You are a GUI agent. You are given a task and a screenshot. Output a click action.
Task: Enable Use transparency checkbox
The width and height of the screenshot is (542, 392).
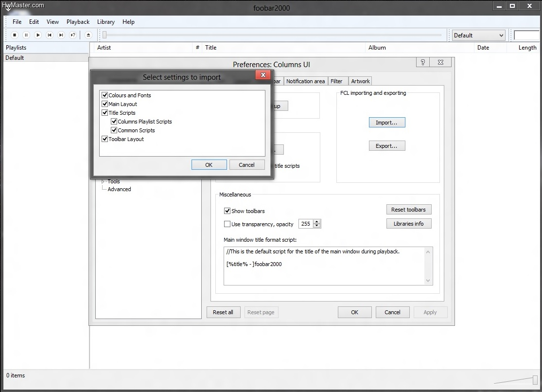tap(227, 224)
